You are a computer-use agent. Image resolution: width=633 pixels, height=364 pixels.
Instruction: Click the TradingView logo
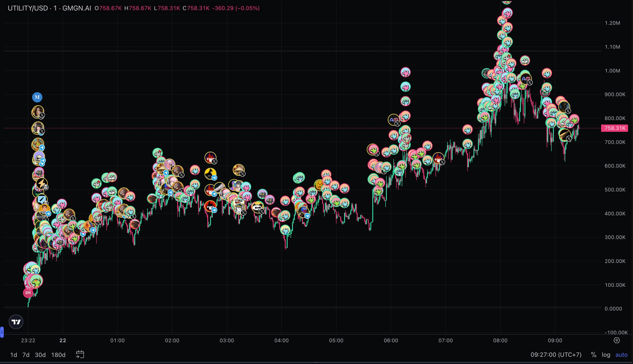click(x=16, y=322)
